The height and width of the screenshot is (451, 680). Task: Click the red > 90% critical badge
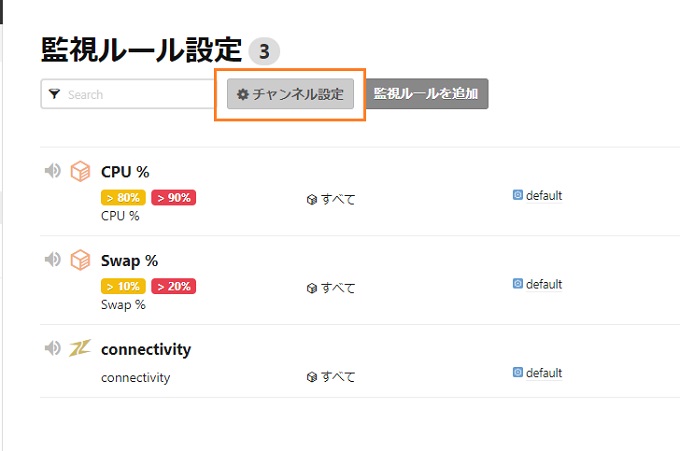tap(173, 197)
